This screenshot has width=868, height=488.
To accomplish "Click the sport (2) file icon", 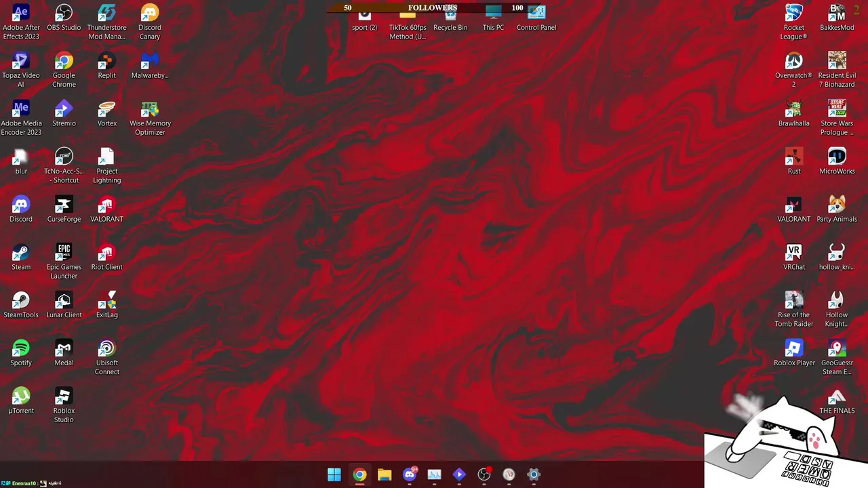I will click(x=364, y=20).
